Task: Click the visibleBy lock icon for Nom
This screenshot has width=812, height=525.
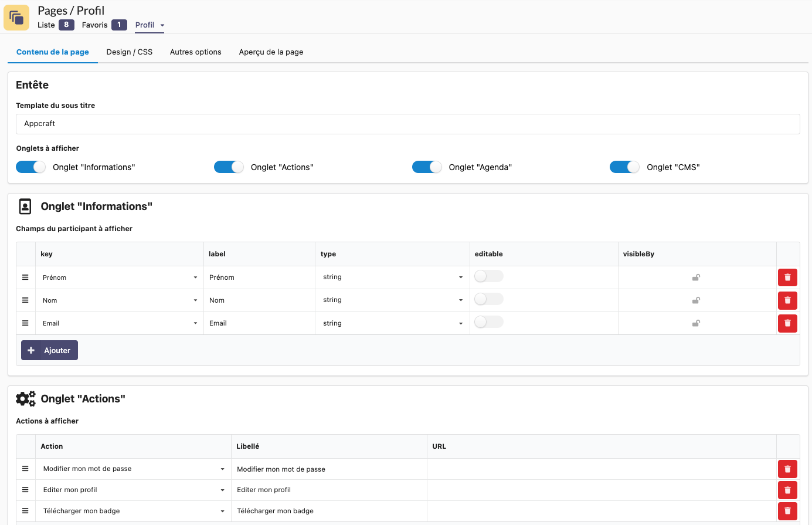Action: (696, 300)
